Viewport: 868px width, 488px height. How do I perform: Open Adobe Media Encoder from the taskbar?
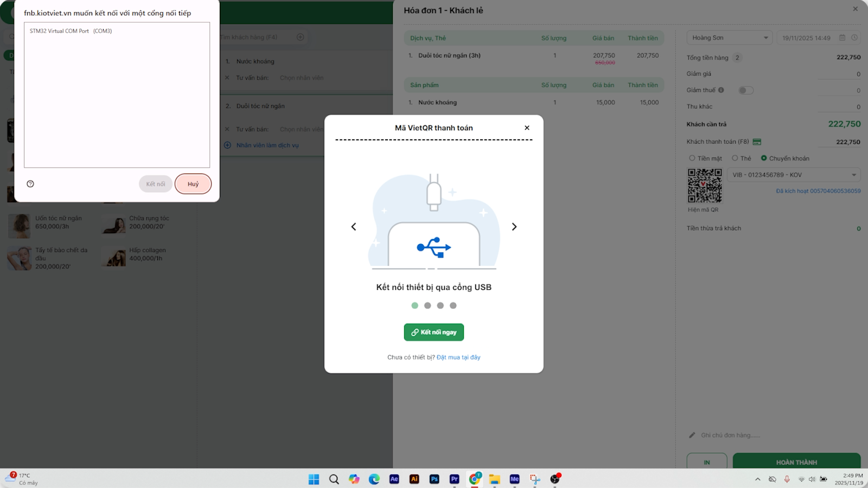pos(515,479)
